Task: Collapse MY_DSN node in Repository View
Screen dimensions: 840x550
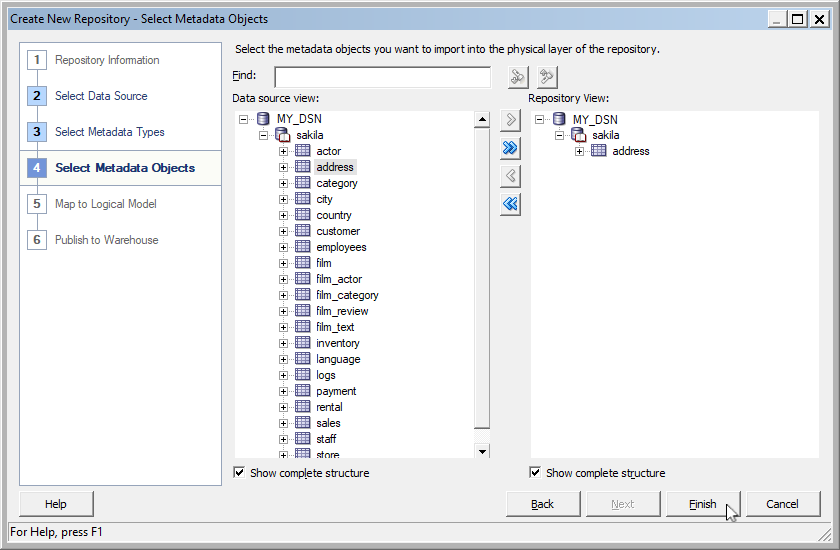Action: click(539, 119)
